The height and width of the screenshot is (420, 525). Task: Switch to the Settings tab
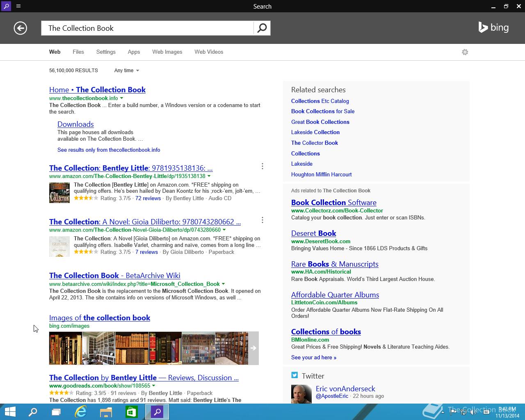pyautogui.click(x=106, y=52)
